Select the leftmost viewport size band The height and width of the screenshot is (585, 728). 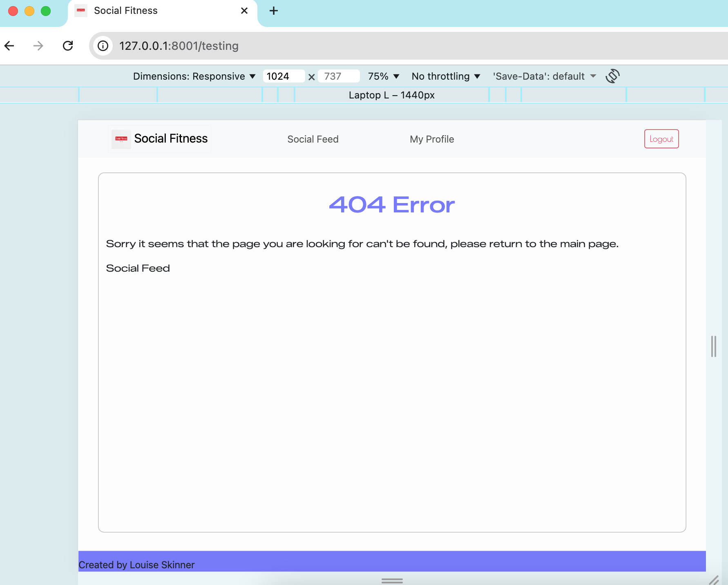39,95
